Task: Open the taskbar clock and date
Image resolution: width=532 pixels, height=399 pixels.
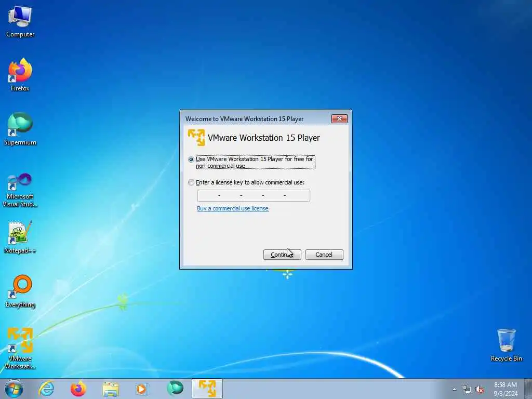Action: pyautogui.click(x=506, y=389)
